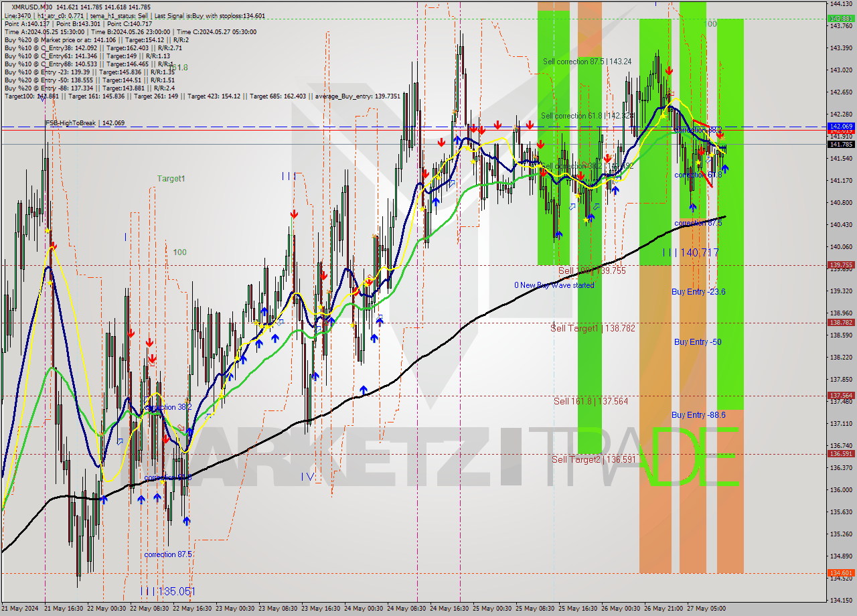The height and width of the screenshot is (616, 857).
Task: Select the '26 May 21:00' time label
Action: tap(664, 609)
